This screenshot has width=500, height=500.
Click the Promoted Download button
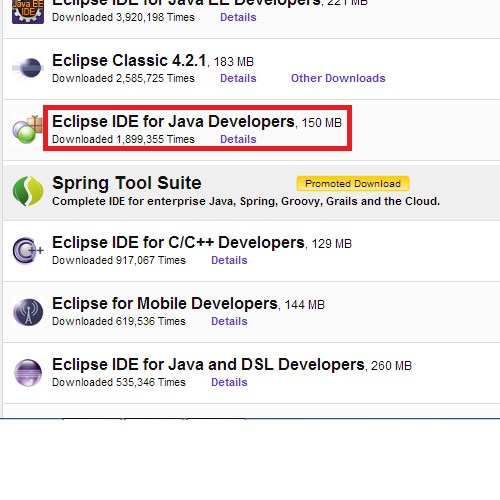(x=353, y=184)
